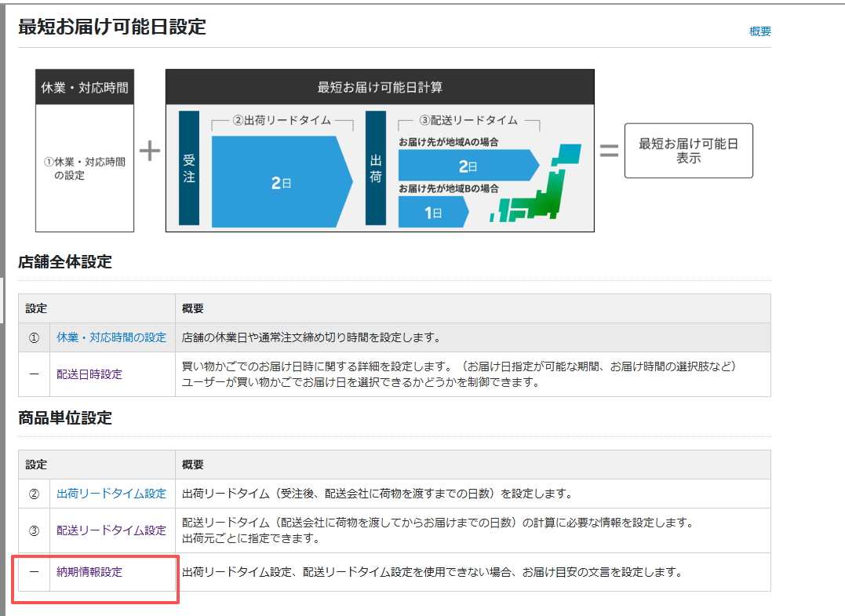Viewport: 845px width, 616px height.
Task: Click the 休業・対応時間 diagram header
Action: tap(85, 87)
